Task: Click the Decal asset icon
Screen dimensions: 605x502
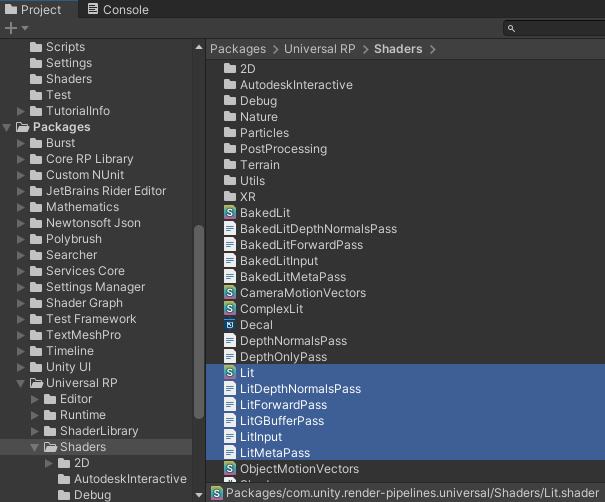Action: coord(230,325)
